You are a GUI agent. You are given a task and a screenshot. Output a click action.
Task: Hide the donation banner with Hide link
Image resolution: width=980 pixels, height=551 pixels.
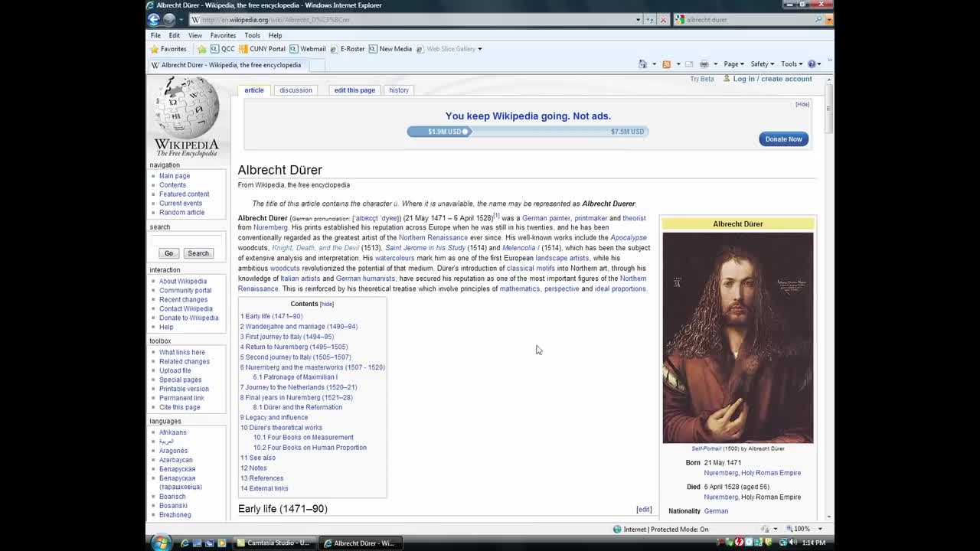click(x=802, y=104)
